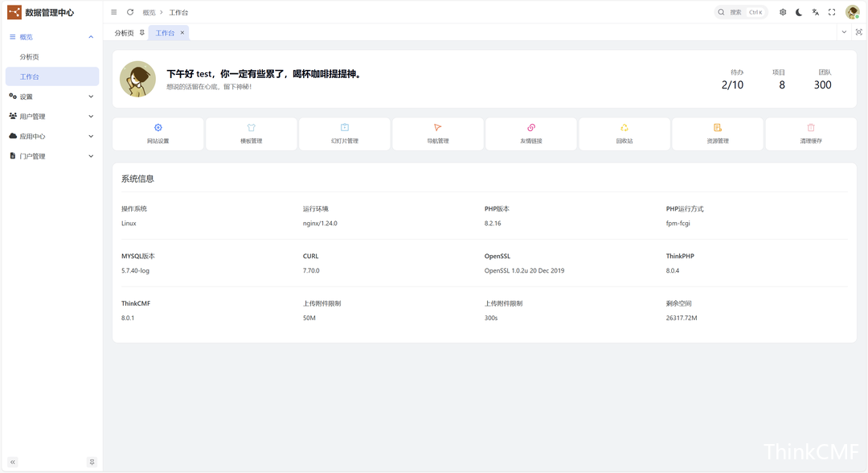Open the 幻灯片管理 slideshow card
This screenshot has height=473, width=868.
(345, 134)
